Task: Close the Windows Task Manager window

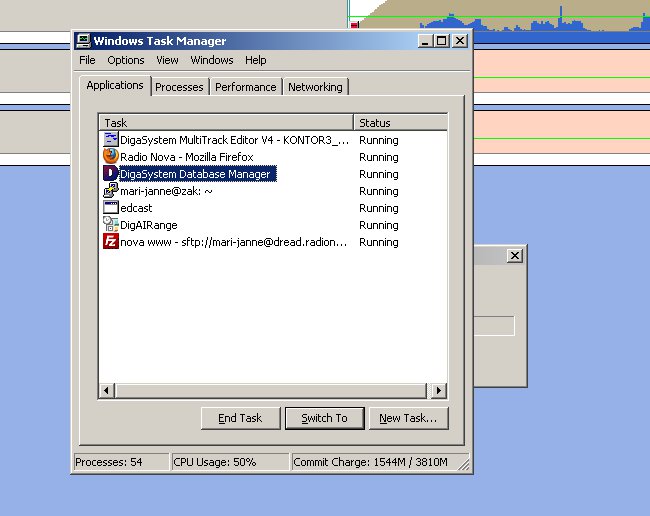Action: 460,41
